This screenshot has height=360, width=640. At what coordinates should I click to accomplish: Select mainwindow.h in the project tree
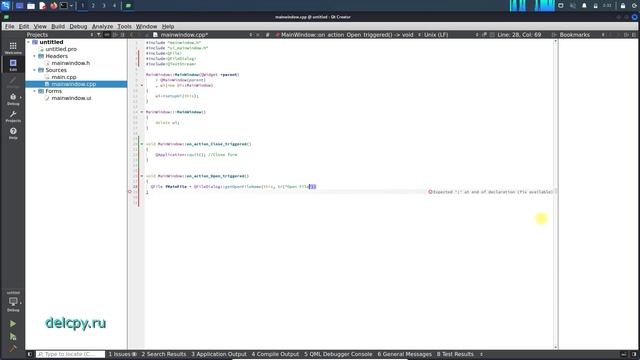pyautogui.click(x=71, y=63)
